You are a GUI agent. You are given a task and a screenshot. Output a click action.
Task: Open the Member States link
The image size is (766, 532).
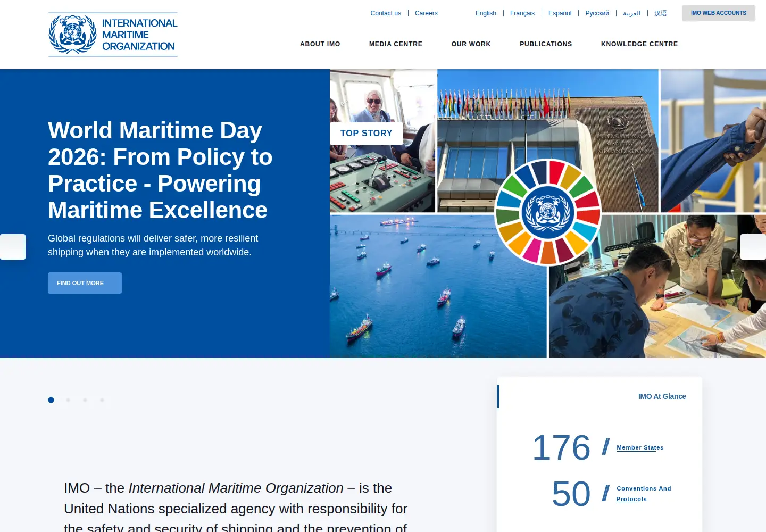pyautogui.click(x=640, y=447)
